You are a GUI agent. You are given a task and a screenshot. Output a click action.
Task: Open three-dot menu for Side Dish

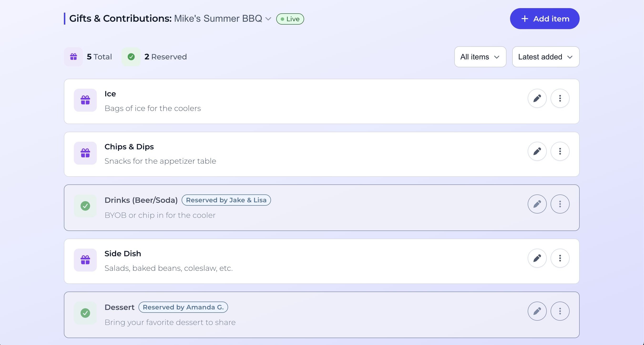[x=560, y=258]
